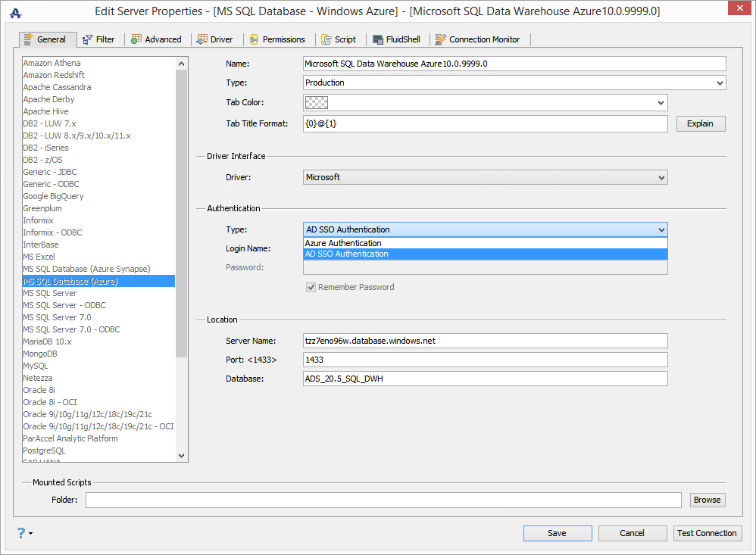756x555 pixels.
Task: Click the Test Connection button
Action: tap(707, 533)
